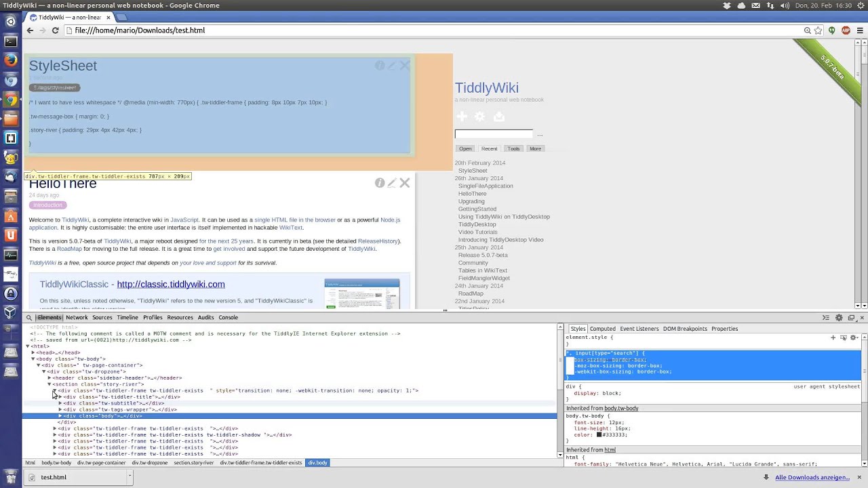Undock DevTools into separate window
Viewport: 868px width, 488px height.
point(851,317)
